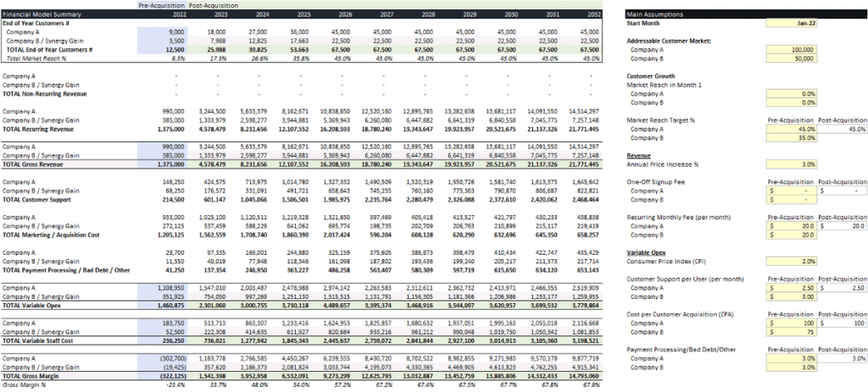Select the Customer Growth heading
The image size is (868, 392).
click(650, 76)
